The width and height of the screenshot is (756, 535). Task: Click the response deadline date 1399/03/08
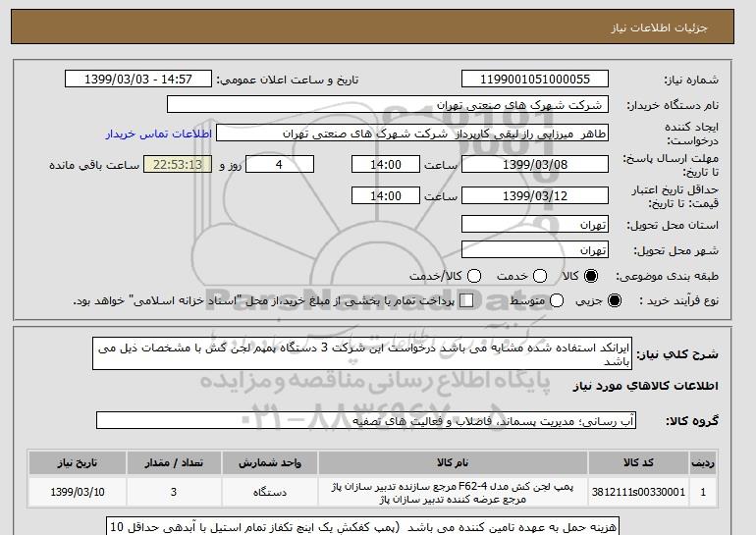point(535,164)
